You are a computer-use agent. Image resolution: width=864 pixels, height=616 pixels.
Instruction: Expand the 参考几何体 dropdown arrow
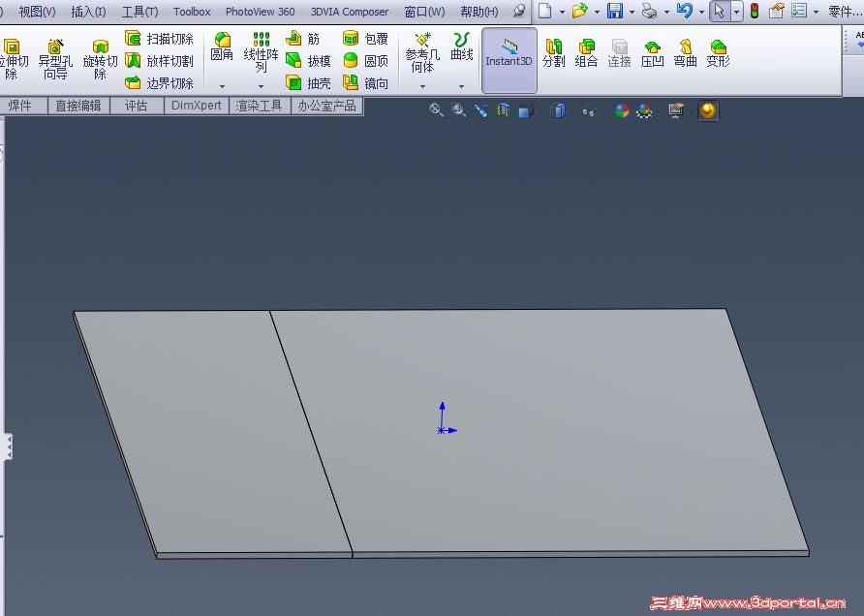coord(422,86)
